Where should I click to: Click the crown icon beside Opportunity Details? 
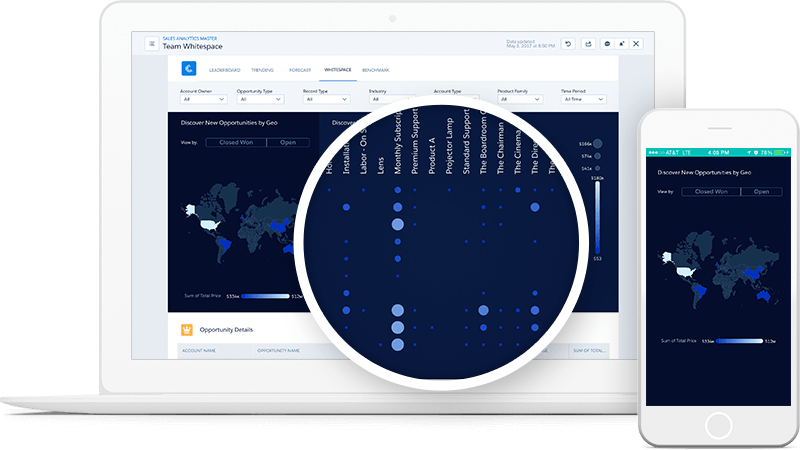point(186,329)
